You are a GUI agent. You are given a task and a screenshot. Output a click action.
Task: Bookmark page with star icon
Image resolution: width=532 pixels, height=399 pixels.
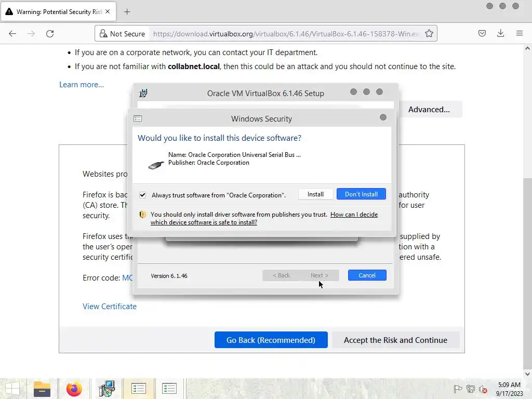tap(429, 34)
